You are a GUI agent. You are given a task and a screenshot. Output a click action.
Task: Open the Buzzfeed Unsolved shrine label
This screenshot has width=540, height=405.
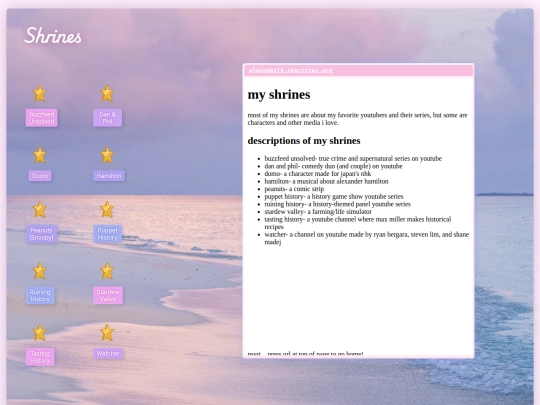tap(42, 118)
